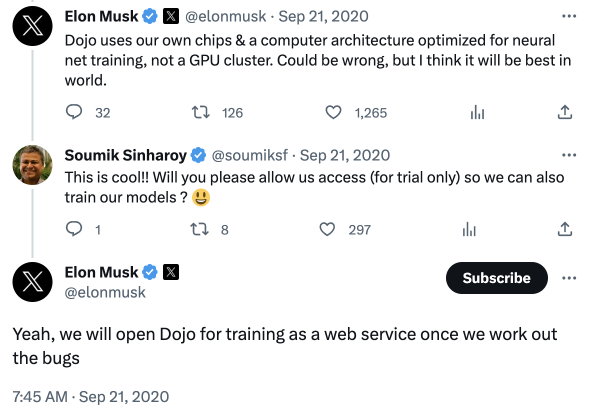Viewport: 594px width, 417px height.
Task: View analytics for Elon Musk's first tweet
Action: coord(477,112)
